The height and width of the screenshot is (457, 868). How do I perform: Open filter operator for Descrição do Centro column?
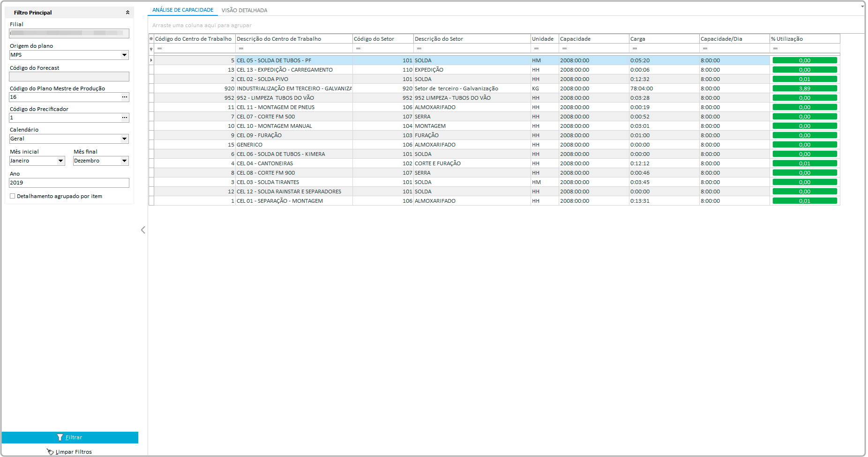point(241,49)
